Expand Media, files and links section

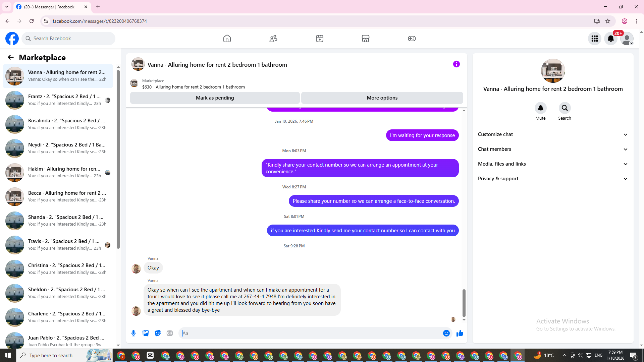coord(553,164)
